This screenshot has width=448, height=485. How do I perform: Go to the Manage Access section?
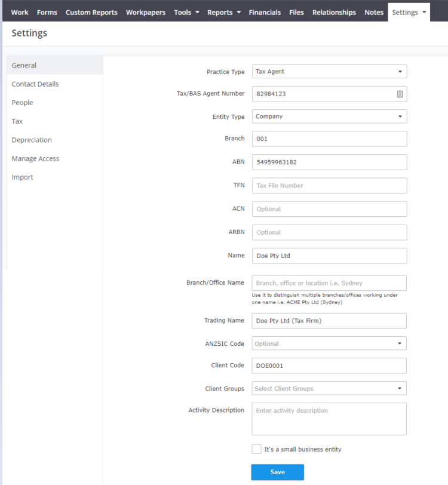tap(35, 158)
